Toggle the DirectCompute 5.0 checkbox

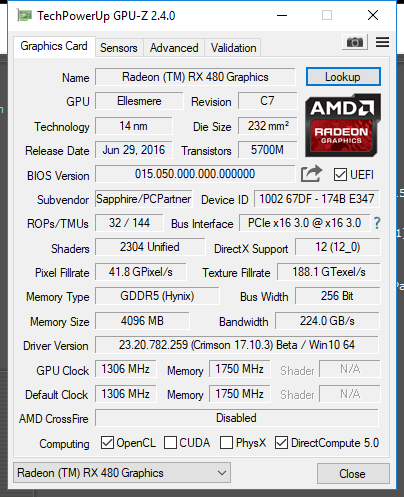click(x=281, y=443)
